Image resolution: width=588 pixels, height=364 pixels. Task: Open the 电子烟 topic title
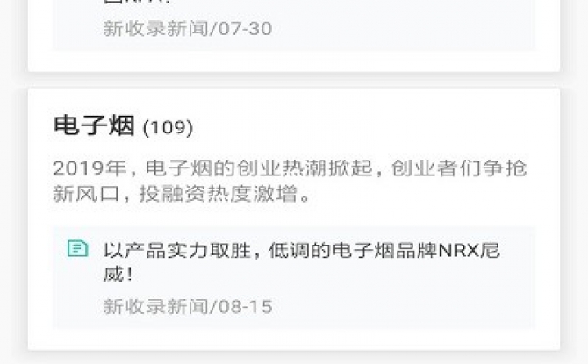(x=94, y=125)
